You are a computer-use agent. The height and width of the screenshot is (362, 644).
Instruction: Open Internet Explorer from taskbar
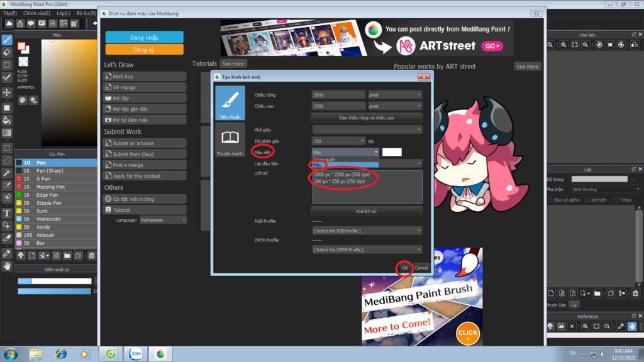pos(61,354)
